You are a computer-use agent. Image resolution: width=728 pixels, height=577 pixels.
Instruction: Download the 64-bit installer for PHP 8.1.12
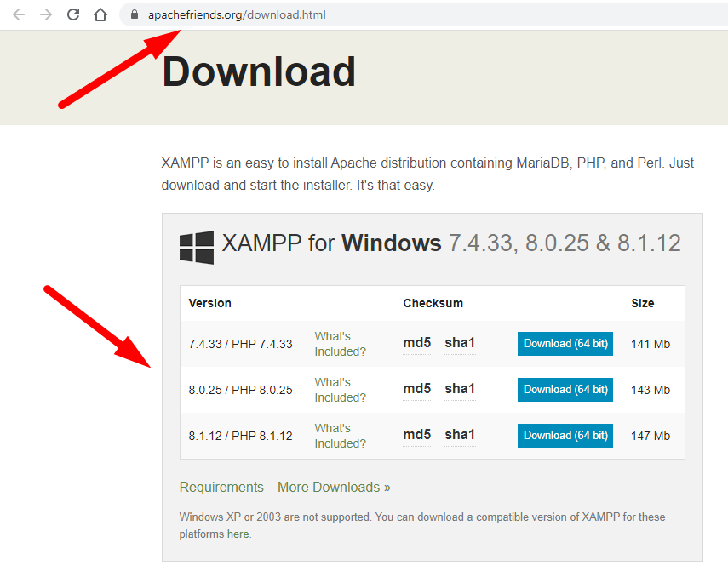(565, 435)
